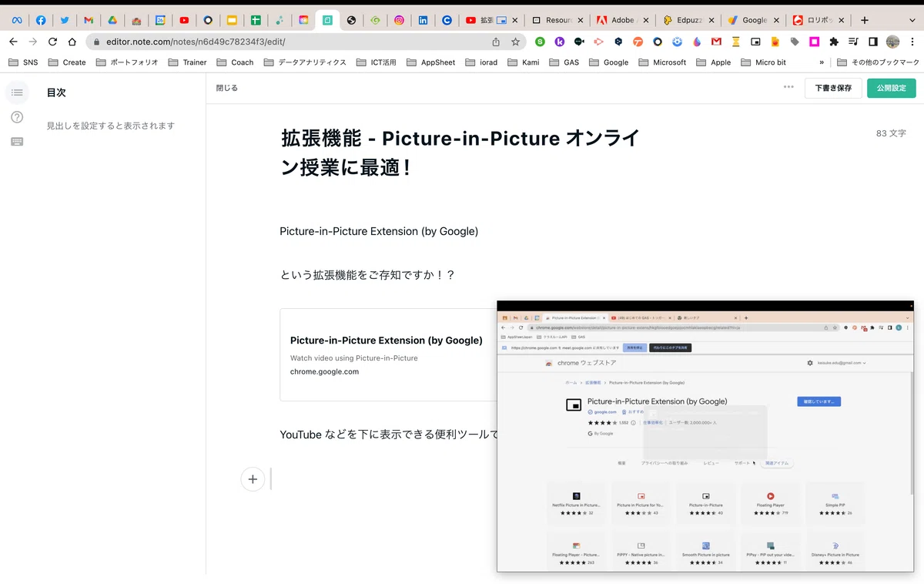Image resolution: width=924 pixels, height=584 pixels.
Task: Switch to the Resource tab
Action: (x=556, y=20)
